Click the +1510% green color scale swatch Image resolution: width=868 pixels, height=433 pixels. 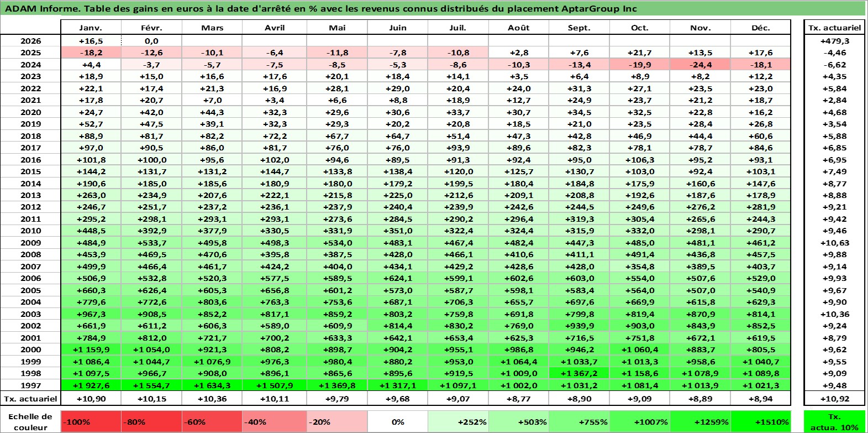761,421
